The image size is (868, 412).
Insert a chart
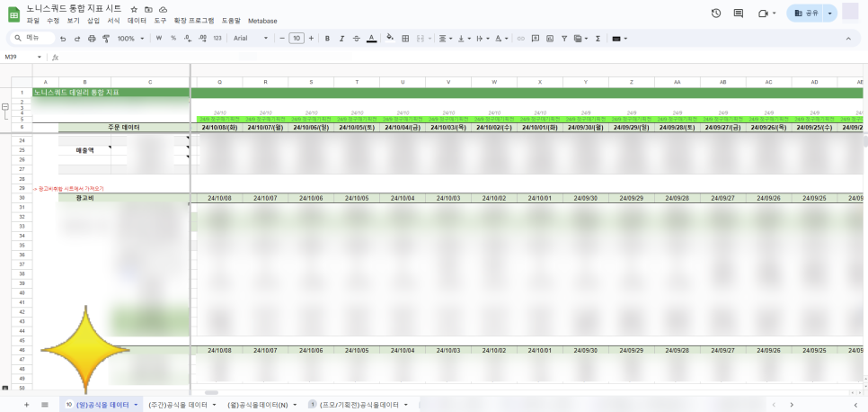pyautogui.click(x=550, y=39)
